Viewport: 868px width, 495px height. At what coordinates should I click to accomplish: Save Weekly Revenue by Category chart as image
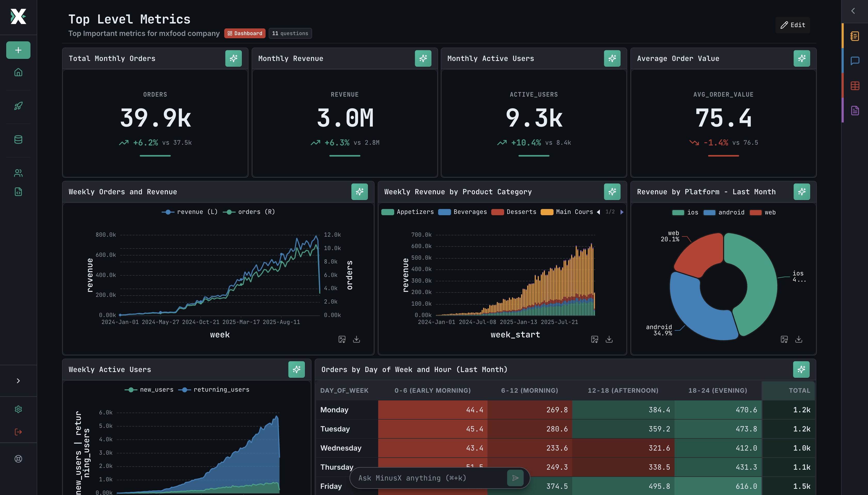point(594,339)
